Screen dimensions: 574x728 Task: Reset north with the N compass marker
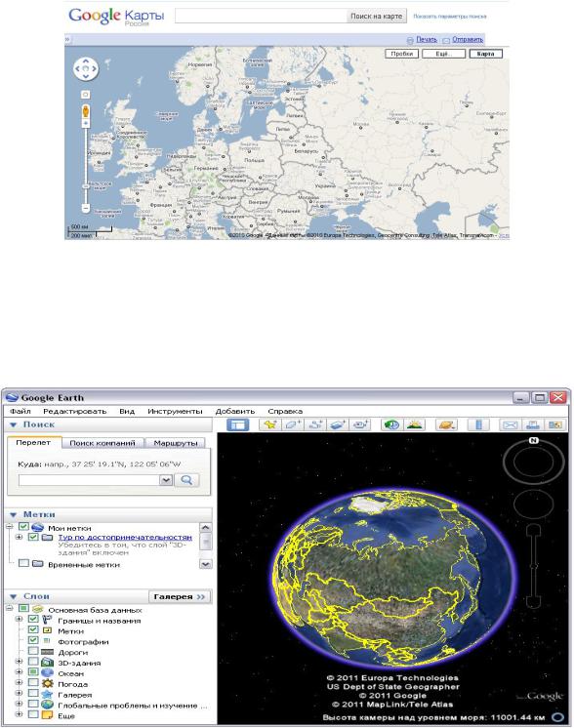tap(534, 440)
